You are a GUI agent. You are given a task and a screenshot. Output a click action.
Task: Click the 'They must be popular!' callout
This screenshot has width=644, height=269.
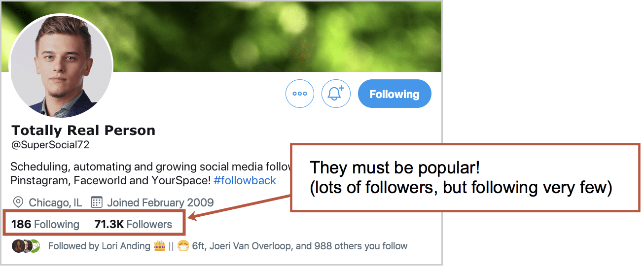click(465, 178)
